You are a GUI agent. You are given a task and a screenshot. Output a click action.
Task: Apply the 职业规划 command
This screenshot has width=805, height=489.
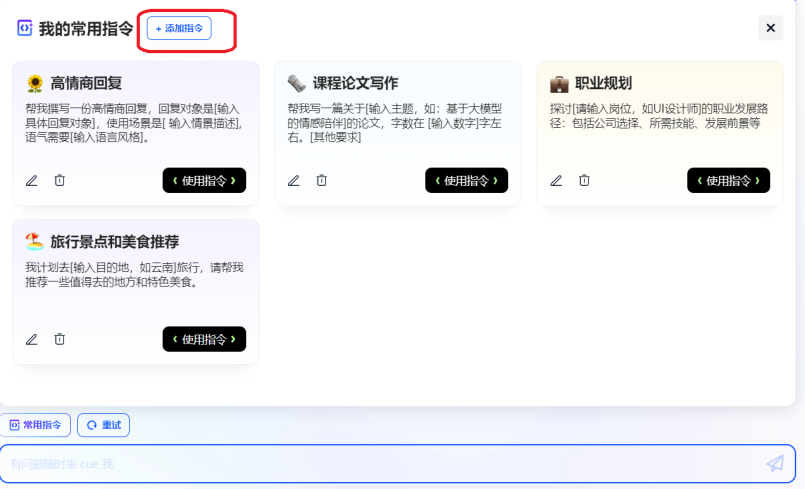728,181
